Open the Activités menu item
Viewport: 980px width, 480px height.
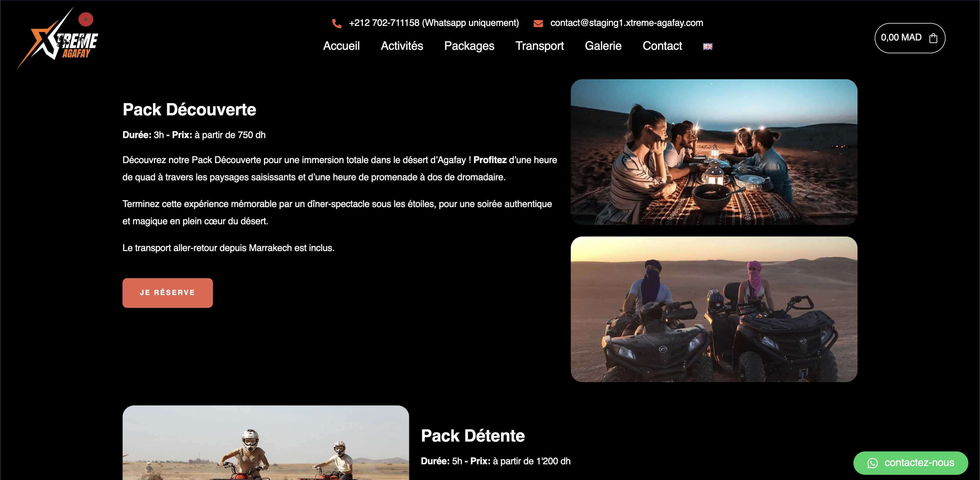click(402, 46)
